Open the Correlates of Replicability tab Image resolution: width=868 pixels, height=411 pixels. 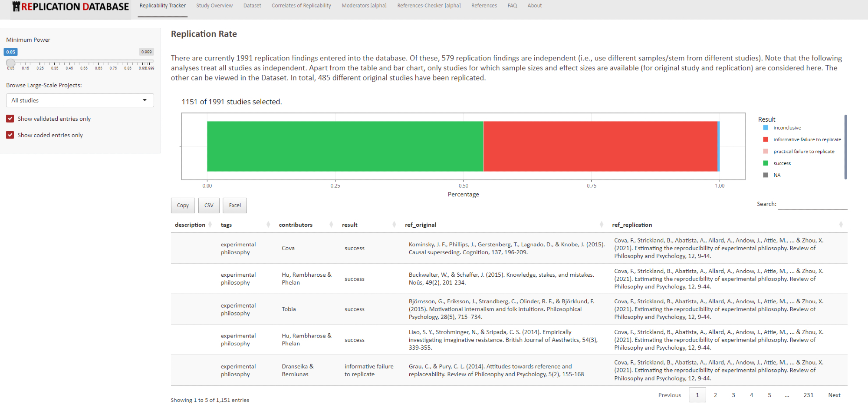301,6
